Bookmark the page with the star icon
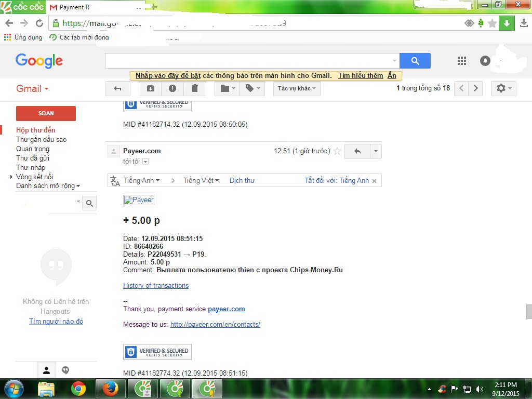This screenshot has height=399, width=532. [x=492, y=23]
